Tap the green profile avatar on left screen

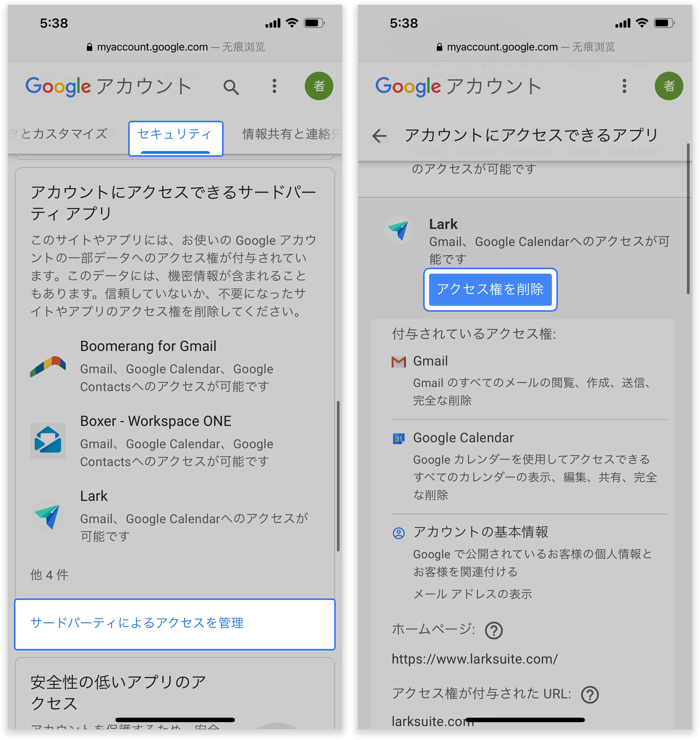(319, 86)
